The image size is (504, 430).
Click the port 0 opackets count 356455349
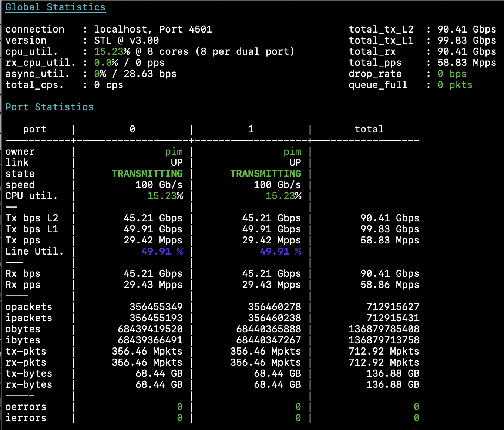(x=156, y=307)
